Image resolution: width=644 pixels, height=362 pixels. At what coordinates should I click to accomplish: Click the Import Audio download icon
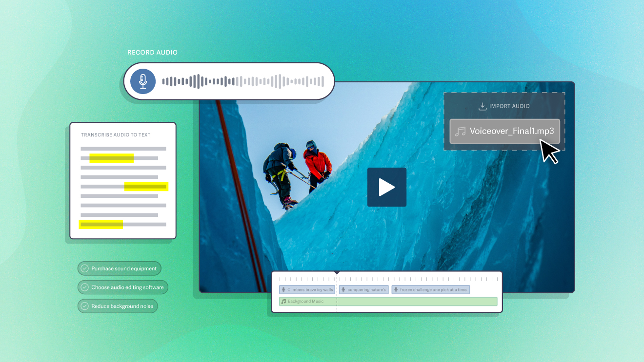(483, 106)
